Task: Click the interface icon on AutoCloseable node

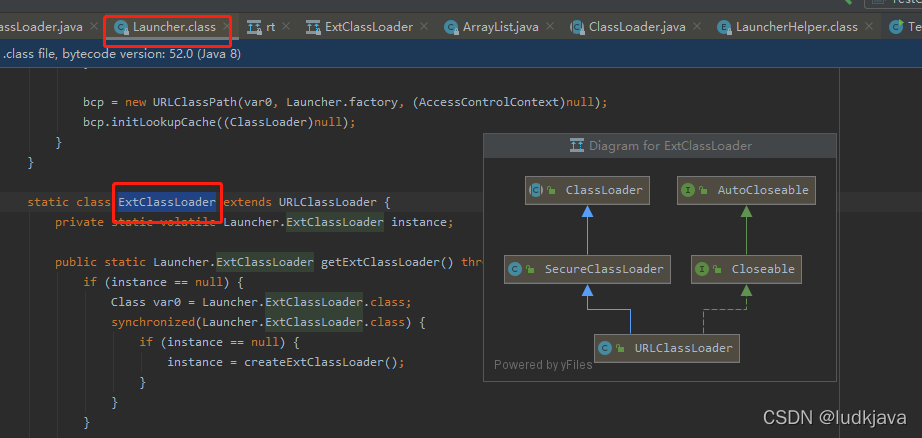Action: point(688,190)
